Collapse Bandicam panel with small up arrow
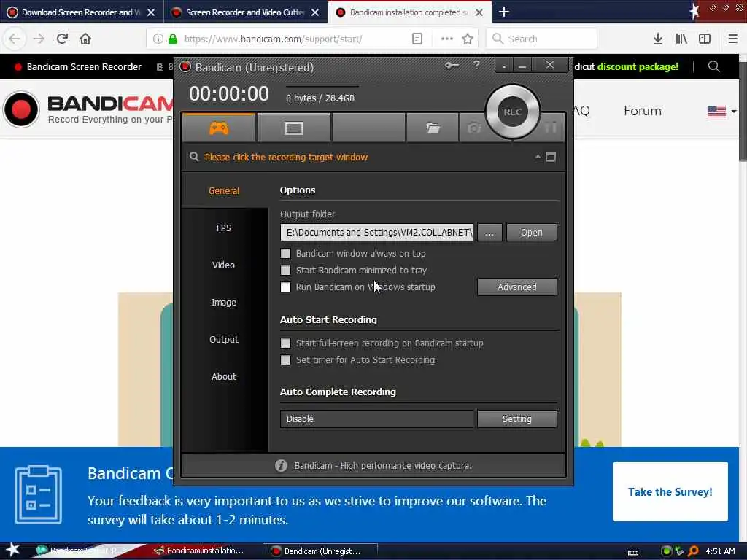Image resolution: width=747 pixels, height=560 pixels. [538, 157]
